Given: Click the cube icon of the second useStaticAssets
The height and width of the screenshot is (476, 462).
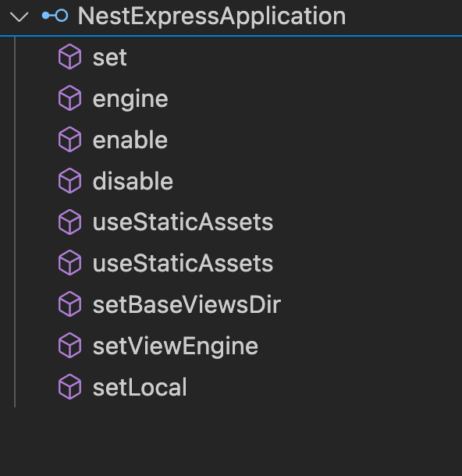Looking at the screenshot, I should 69,263.
